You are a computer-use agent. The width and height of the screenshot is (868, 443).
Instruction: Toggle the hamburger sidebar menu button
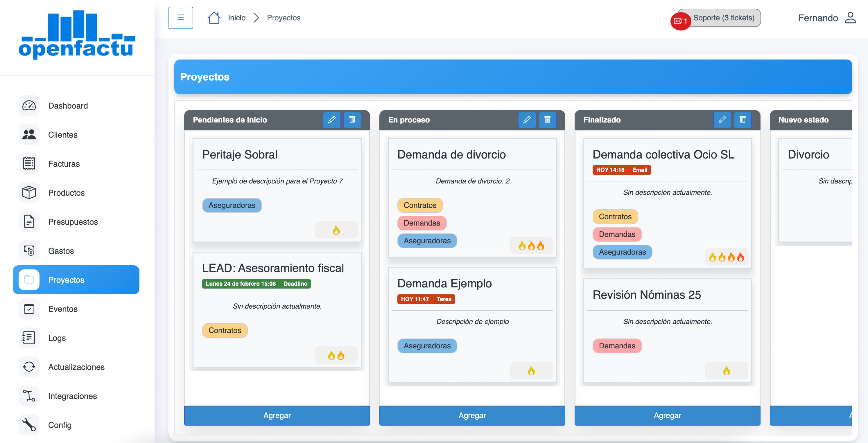tap(181, 17)
